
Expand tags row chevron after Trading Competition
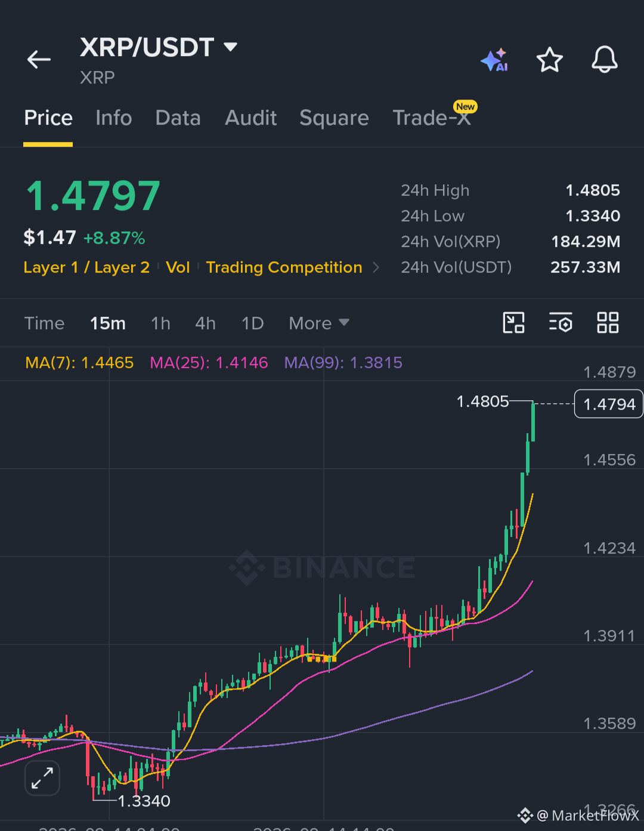pos(376,267)
